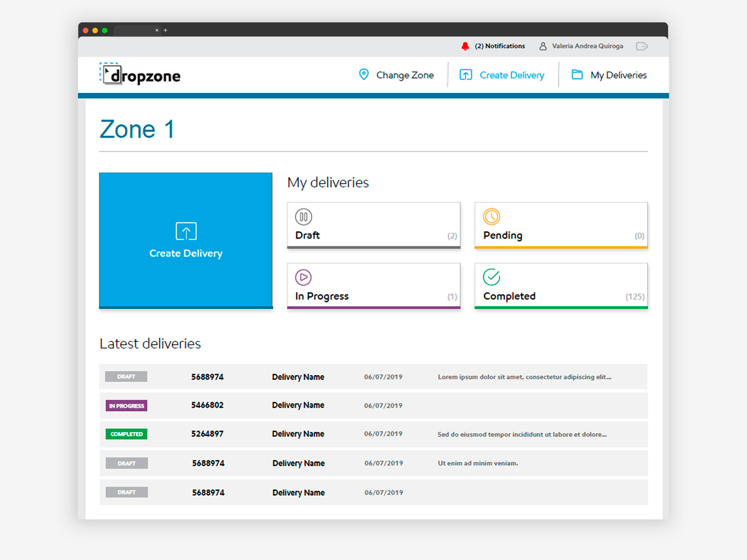Viewport: 747px width, 560px height.
Task: Click the Draft count (2)
Action: (452, 236)
